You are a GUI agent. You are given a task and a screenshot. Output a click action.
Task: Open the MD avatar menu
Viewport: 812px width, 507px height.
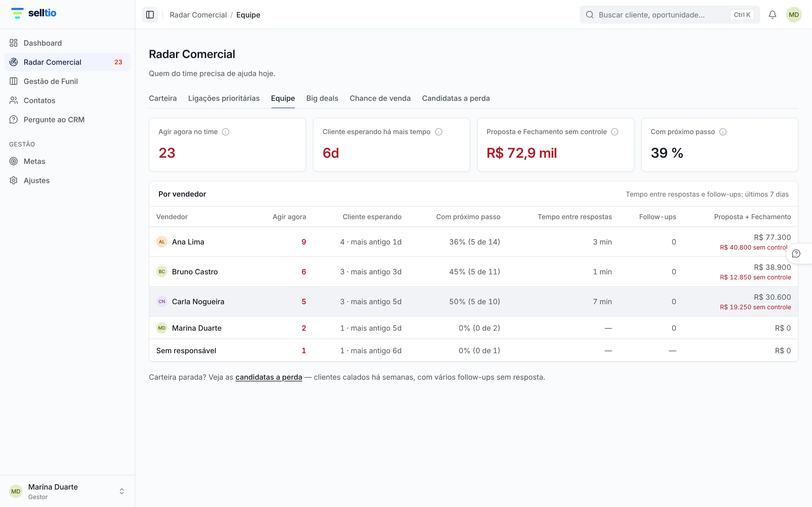pyautogui.click(x=794, y=15)
